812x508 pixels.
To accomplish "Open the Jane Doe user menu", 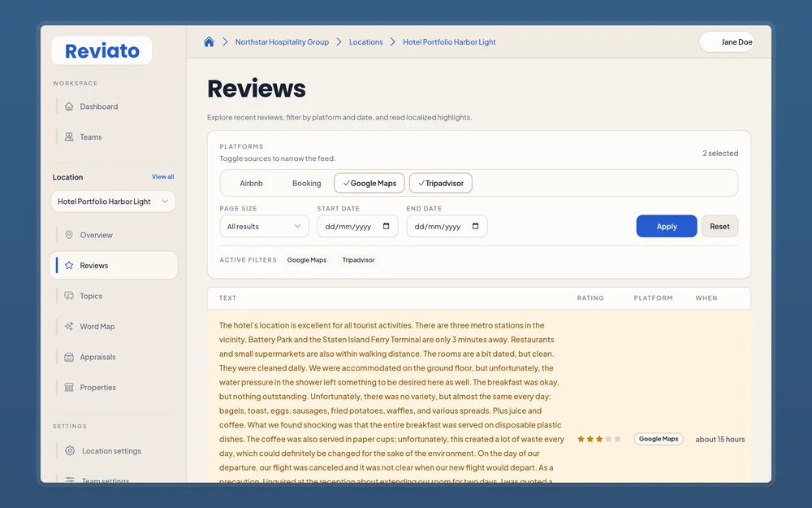I will [x=727, y=42].
